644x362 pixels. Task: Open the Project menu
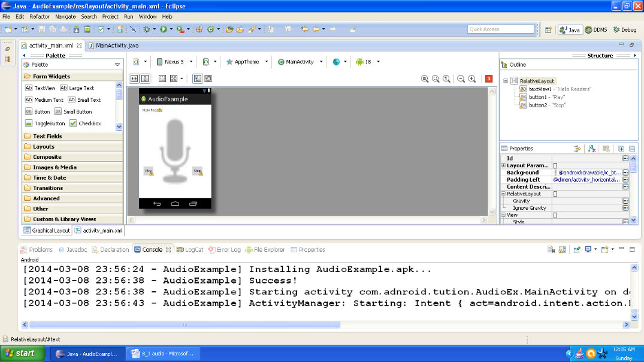pos(110,17)
